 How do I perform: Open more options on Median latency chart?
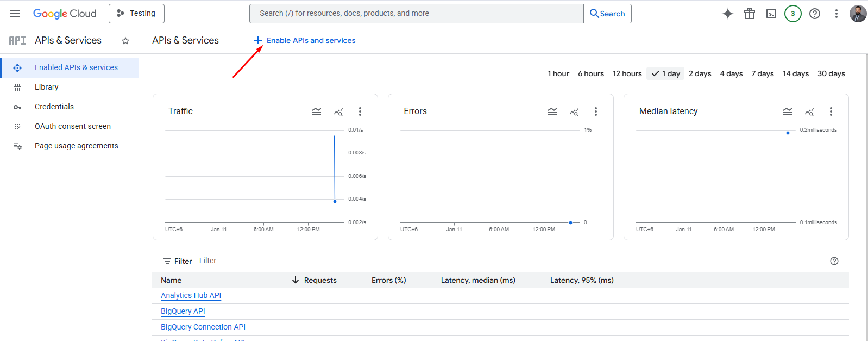tap(831, 111)
